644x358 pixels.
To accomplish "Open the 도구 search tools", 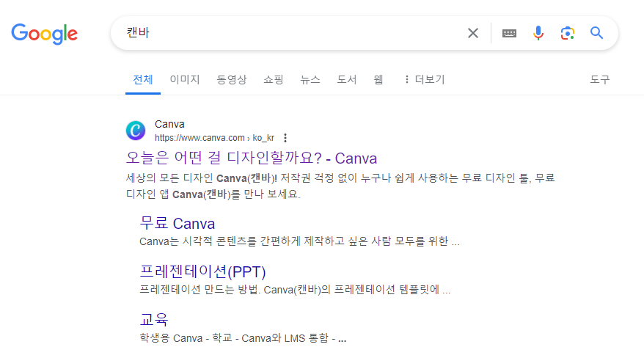I will pyautogui.click(x=600, y=80).
